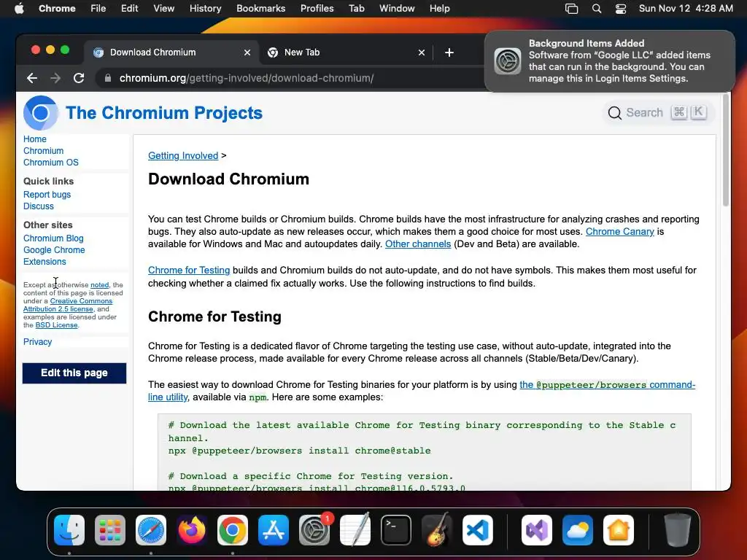Click the Google Chrome dock icon
This screenshot has width=747, height=560.
tap(233, 530)
